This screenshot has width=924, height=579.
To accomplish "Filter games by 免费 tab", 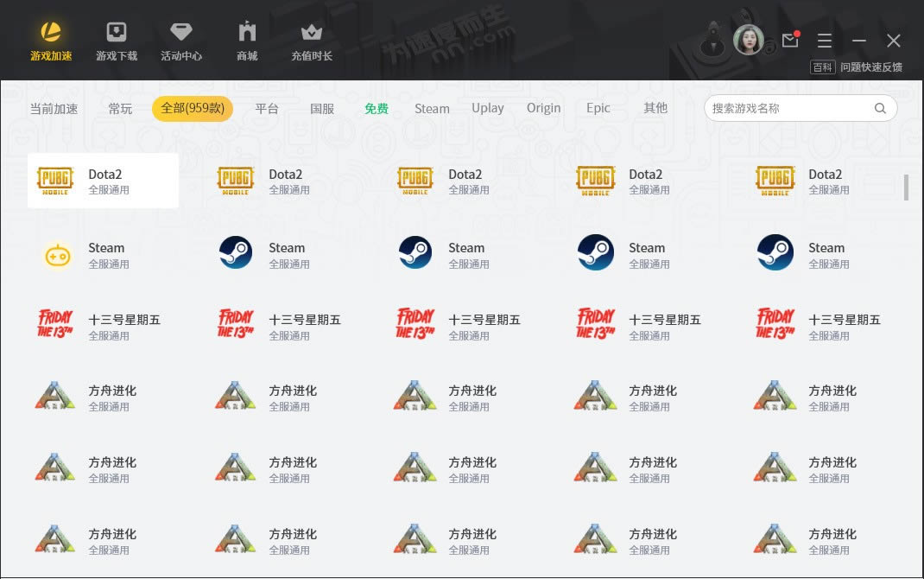I will (377, 109).
